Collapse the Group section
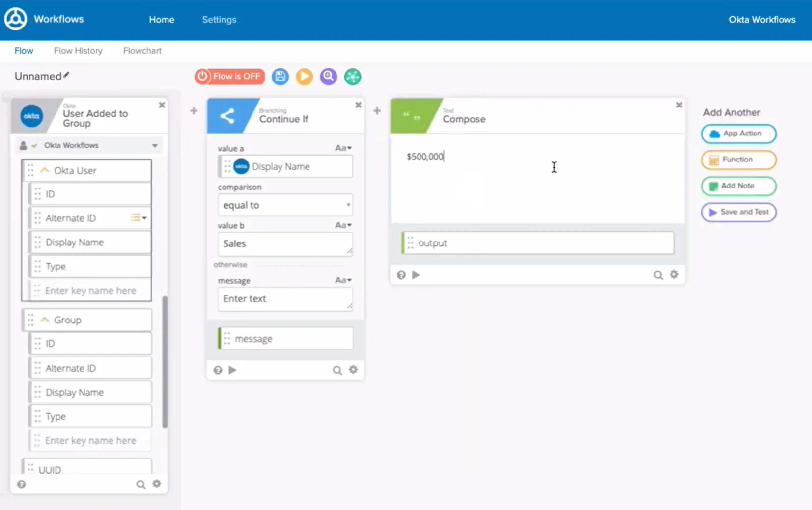This screenshot has height=510, width=812. click(45, 320)
